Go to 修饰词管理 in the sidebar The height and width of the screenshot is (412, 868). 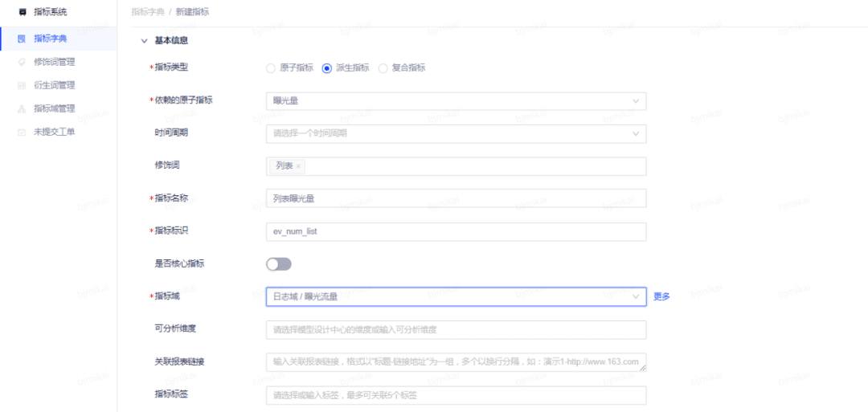55,62
